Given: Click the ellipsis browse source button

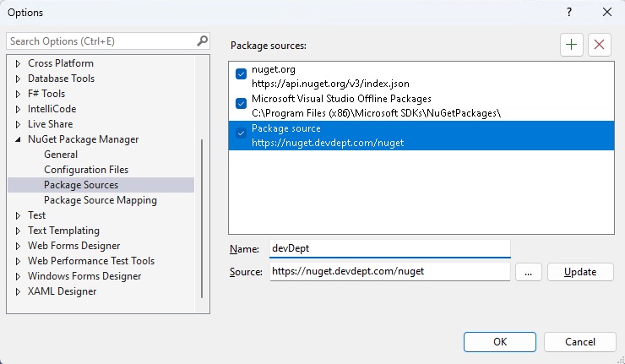Looking at the screenshot, I should pos(528,272).
